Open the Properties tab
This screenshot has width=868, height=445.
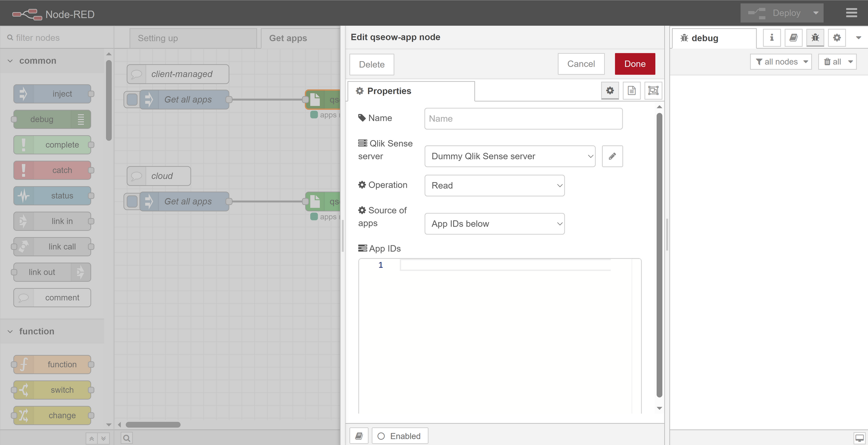(x=411, y=91)
